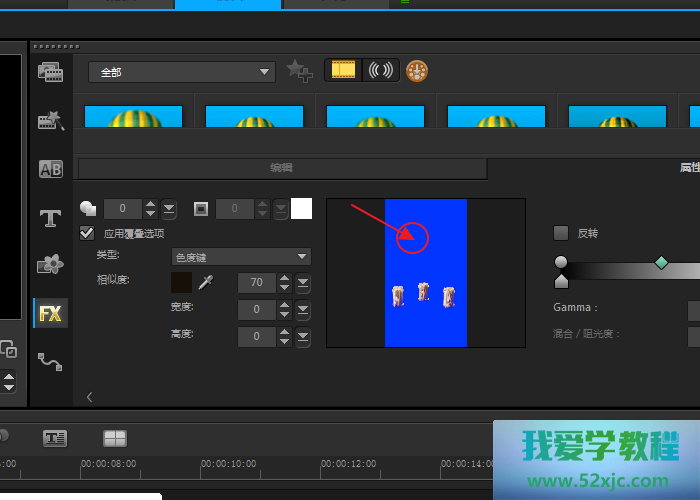Open the Graphics library flower icon
This screenshot has height=500, width=700.
click(x=50, y=265)
